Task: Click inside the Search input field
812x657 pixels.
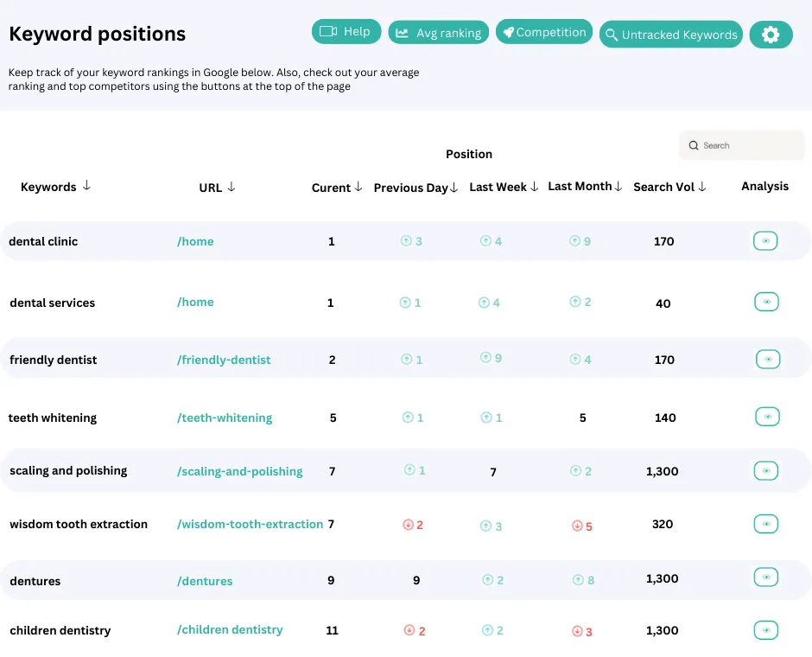Action: pyautogui.click(x=743, y=145)
